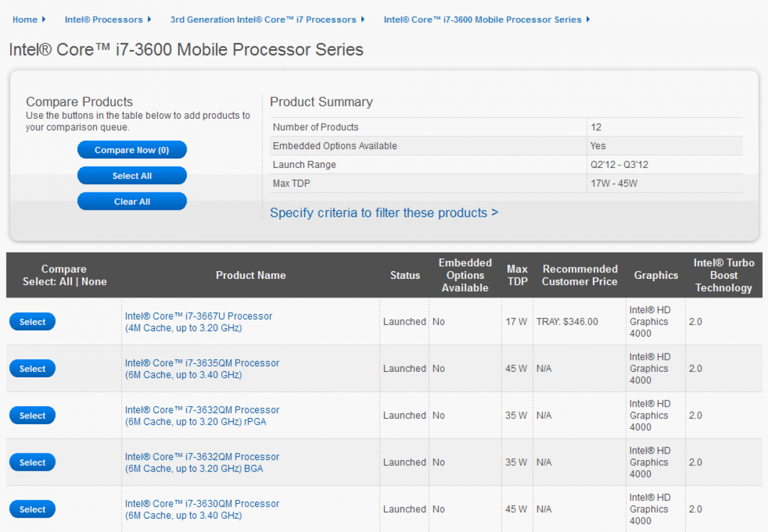This screenshot has height=532, width=768.
Task: Select the i7-3630QM processor for comparison
Action: pos(32,509)
